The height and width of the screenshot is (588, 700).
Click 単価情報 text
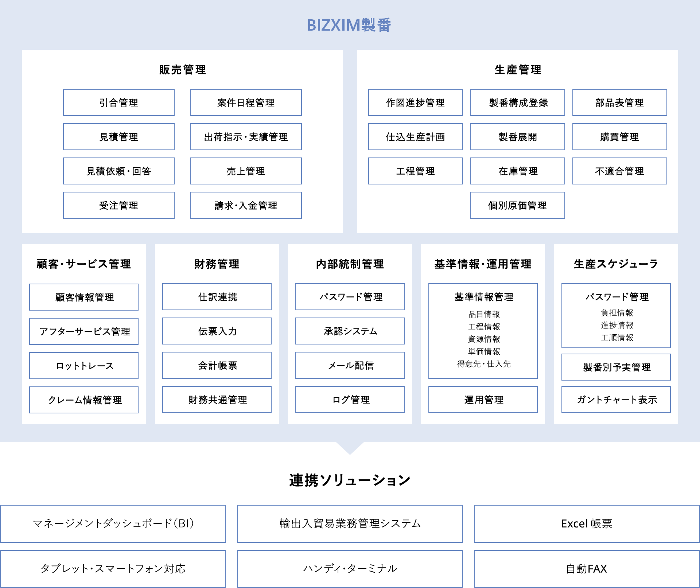coord(484,351)
